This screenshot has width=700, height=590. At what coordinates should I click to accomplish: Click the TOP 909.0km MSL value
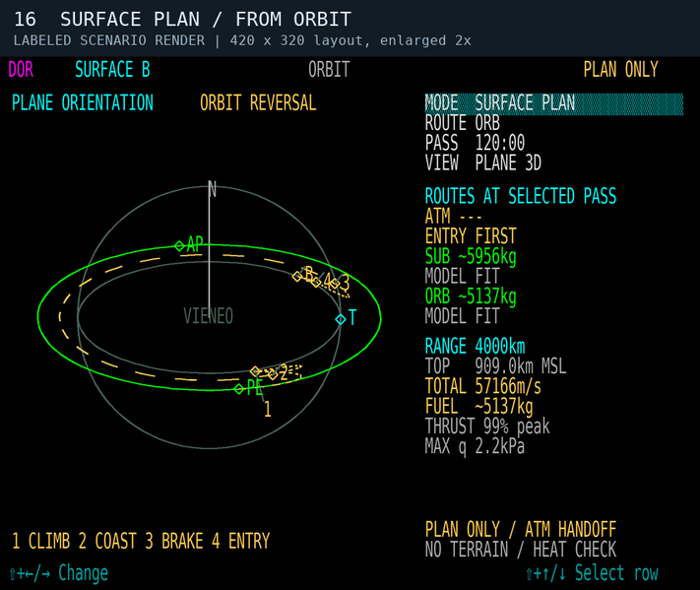point(495,366)
